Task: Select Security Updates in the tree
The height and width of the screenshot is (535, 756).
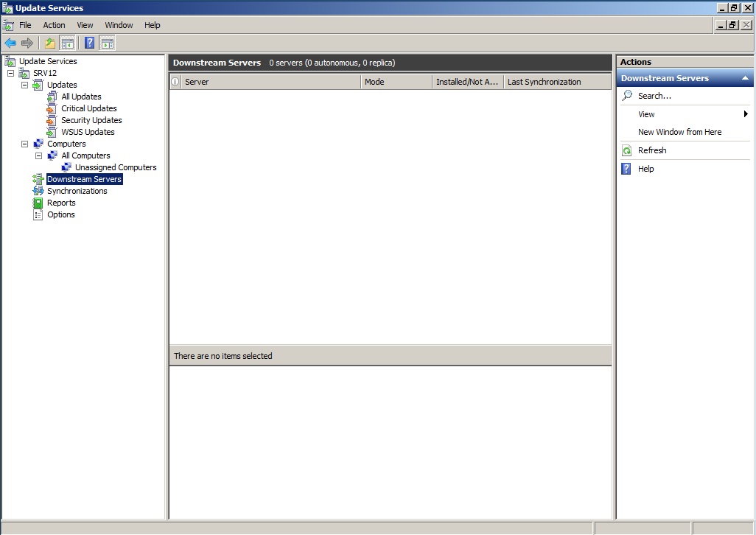Action: pos(91,121)
